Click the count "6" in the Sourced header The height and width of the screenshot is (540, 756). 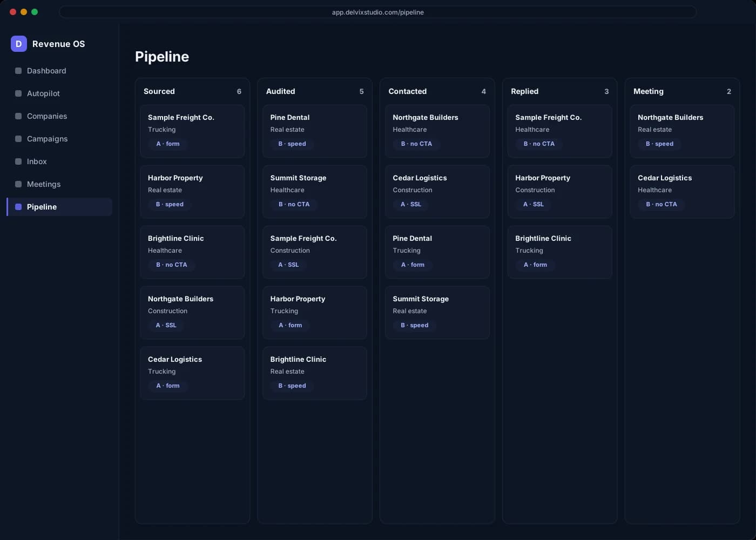239,91
